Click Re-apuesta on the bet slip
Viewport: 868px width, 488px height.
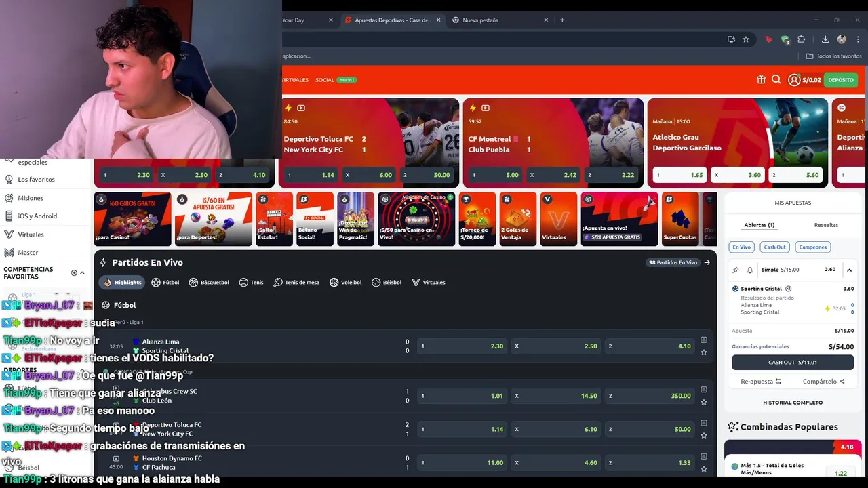761,382
